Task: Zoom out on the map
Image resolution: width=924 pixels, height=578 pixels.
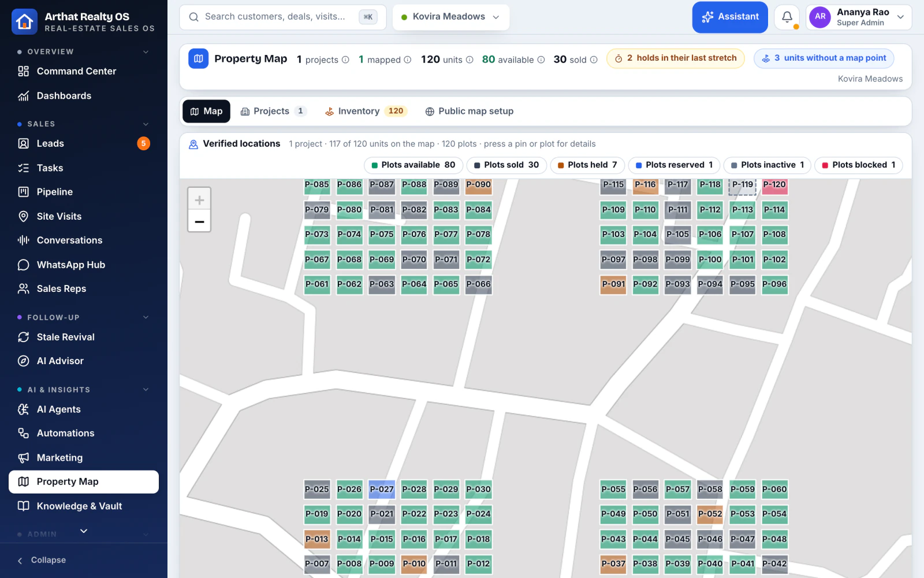Action: tap(199, 221)
